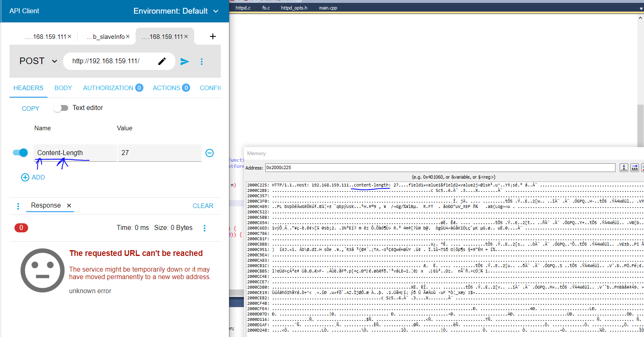
Task: Open three-dot menu next to Size: 0 Bytes
Action: point(205,227)
